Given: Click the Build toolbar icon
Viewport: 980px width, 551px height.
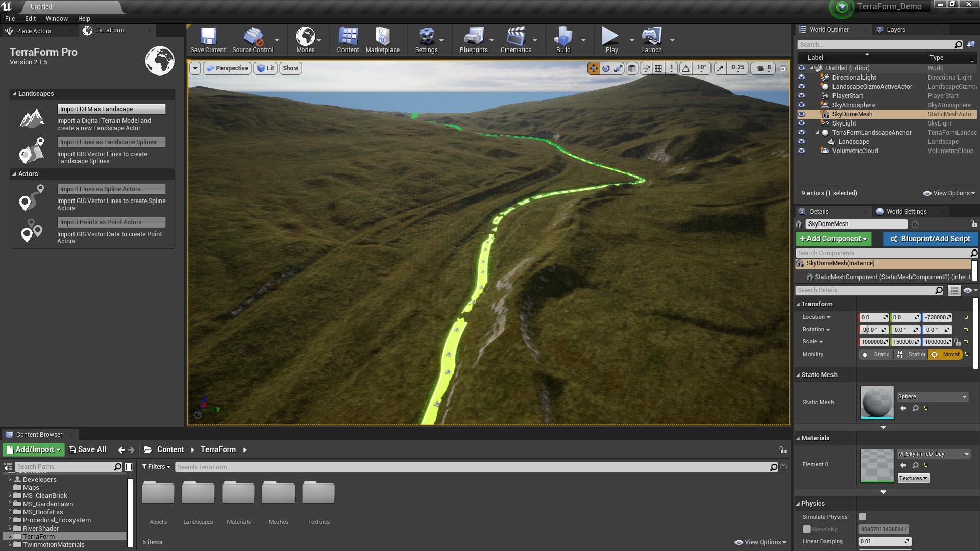Looking at the screenshot, I should pyautogui.click(x=563, y=40).
